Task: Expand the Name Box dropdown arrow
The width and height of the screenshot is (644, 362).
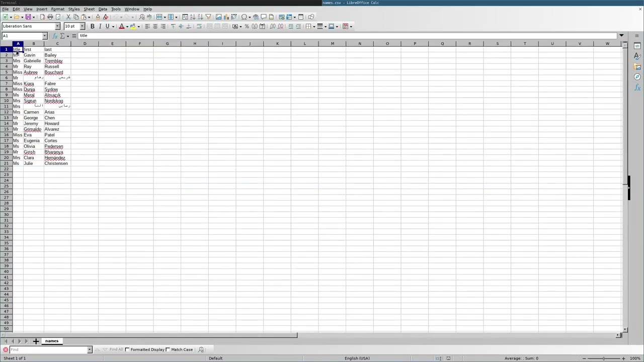Action: [44, 36]
